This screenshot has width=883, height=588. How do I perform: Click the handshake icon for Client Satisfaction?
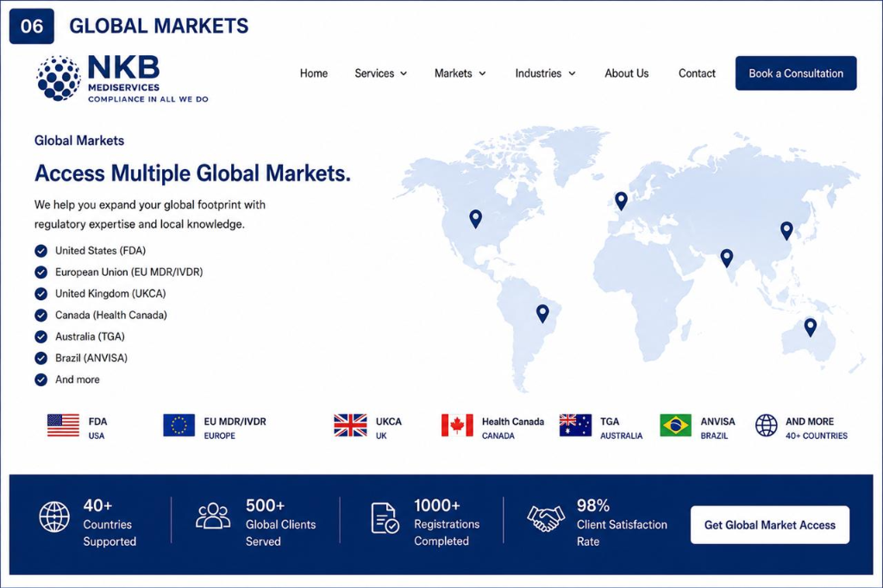546,518
